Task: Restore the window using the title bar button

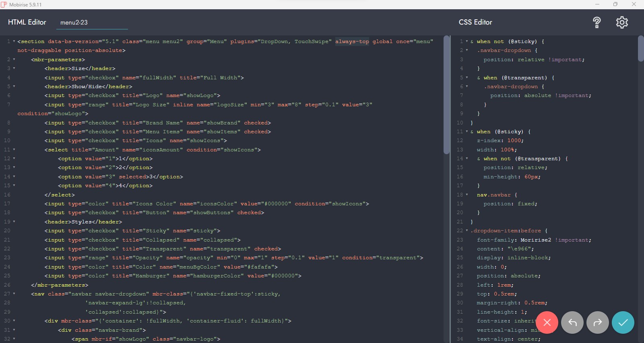Action: [x=615, y=4]
